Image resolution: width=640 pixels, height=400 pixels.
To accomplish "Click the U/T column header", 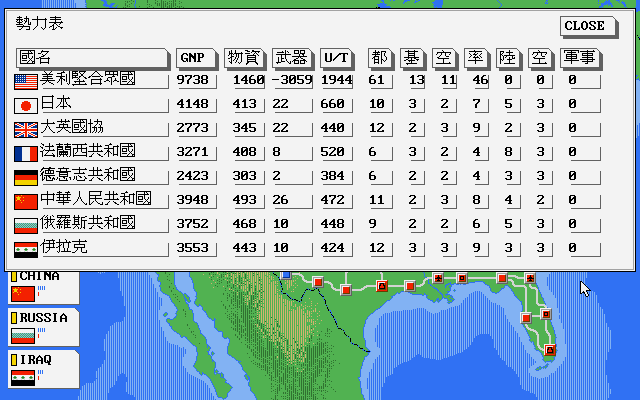I will pos(337,58).
